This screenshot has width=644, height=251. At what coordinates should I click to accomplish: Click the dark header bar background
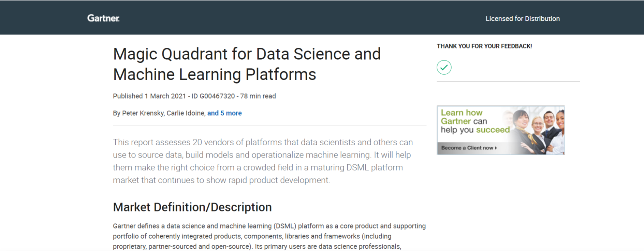point(307,18)
